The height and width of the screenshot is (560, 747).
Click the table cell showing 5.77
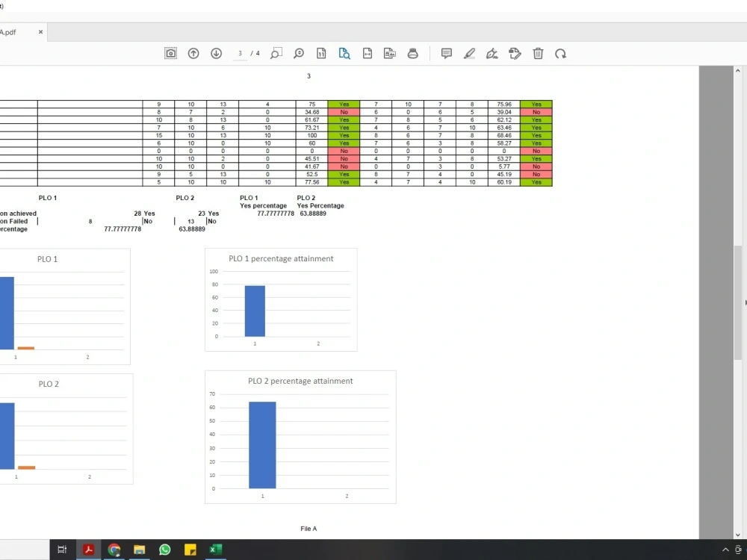[x=504, y=167]
